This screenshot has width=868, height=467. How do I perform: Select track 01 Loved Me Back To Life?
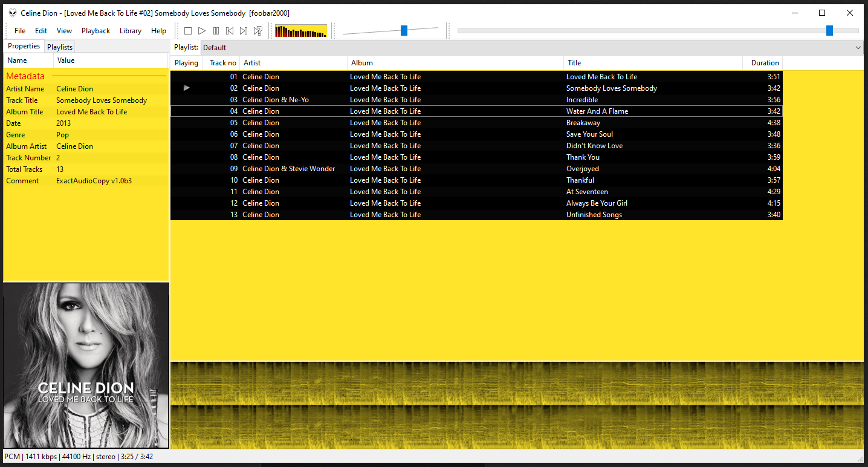click(476, 77)
